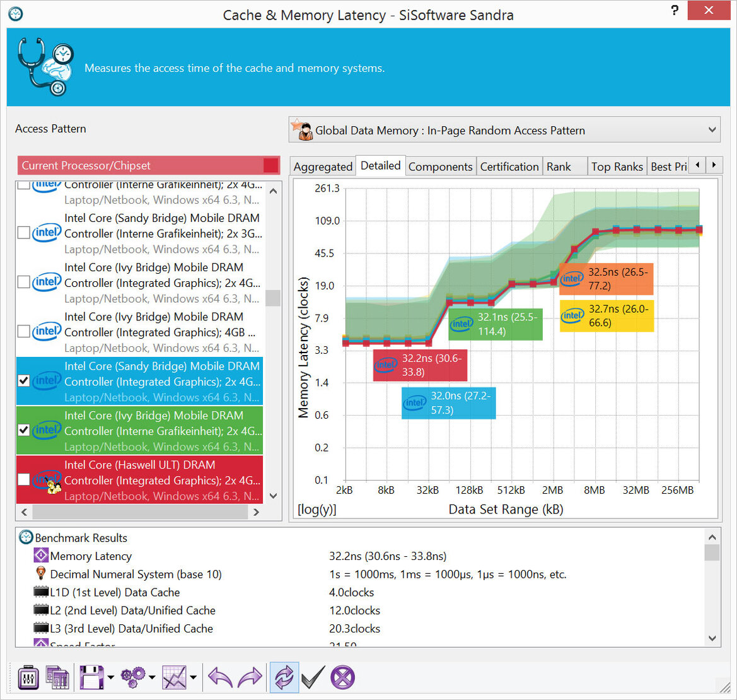
Task: Click the processor list vertical scrollbar thumb
Action: (x=273, y=298)
